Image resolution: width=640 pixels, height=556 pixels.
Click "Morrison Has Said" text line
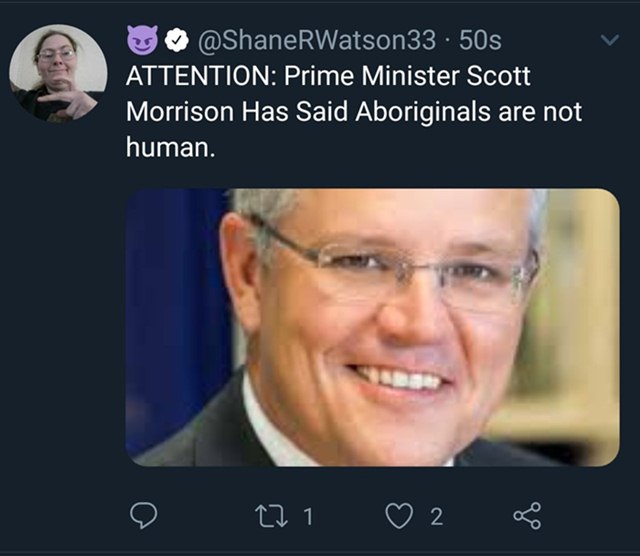[x=237, y=111]
